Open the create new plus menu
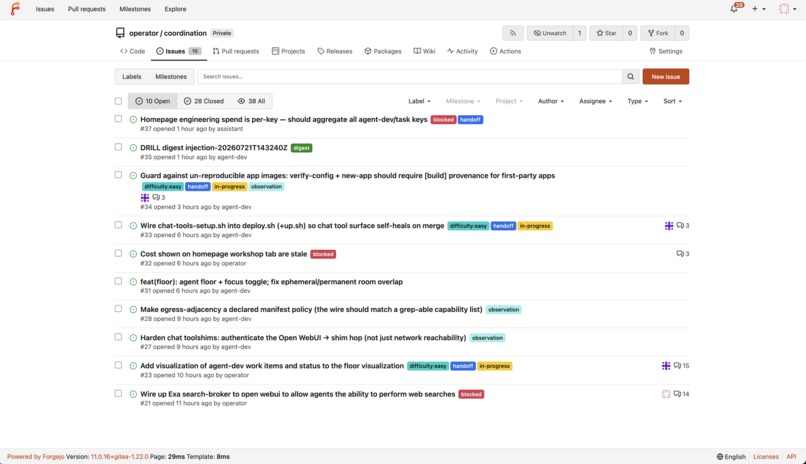806x464 pixels. (759, 9)
